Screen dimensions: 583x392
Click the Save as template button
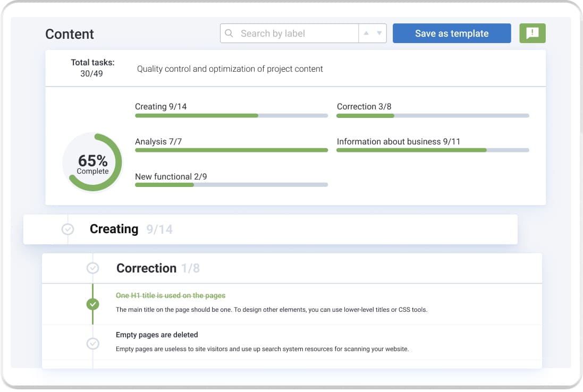tap(451, 33)
